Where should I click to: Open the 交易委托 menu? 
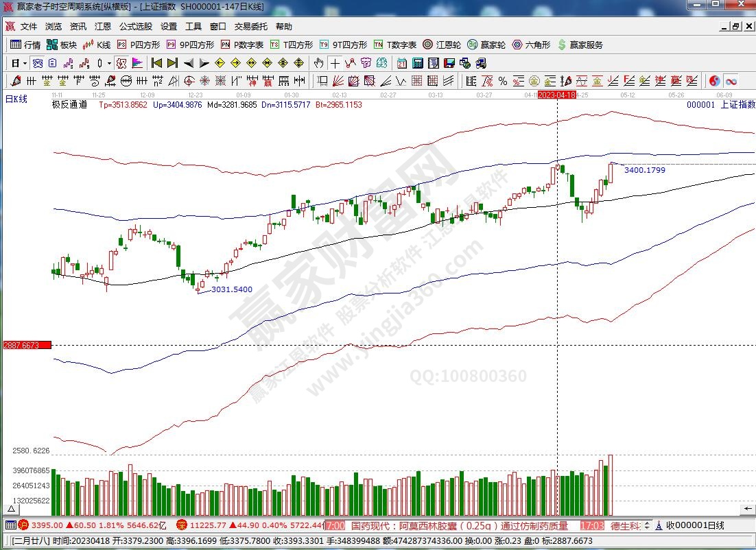[x=250, y=27]
